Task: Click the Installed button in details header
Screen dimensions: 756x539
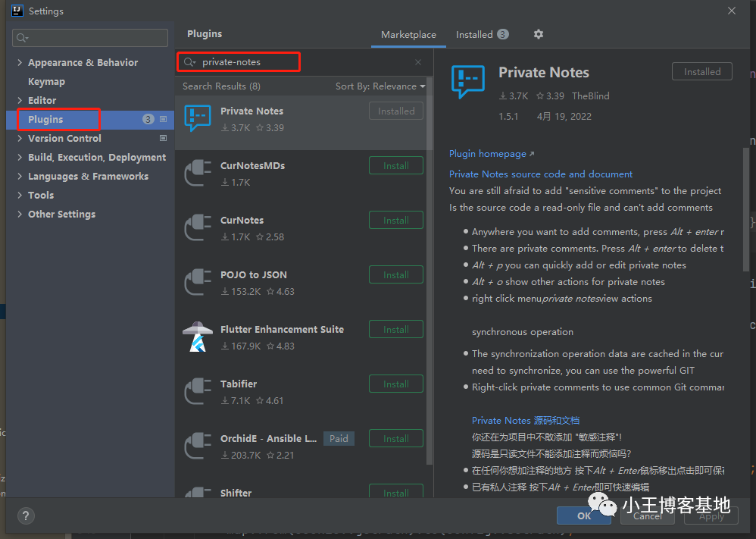Action: pyautogui.click(x=702, y=71)
